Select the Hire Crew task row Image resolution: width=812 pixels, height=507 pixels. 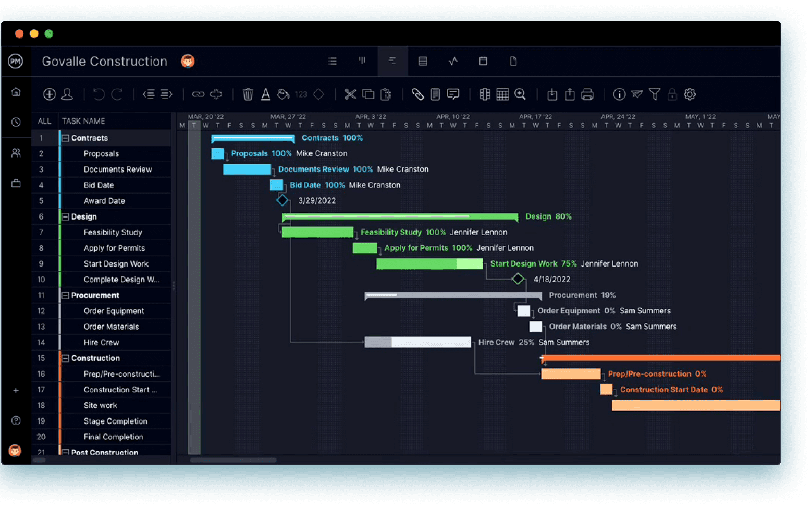[102, 342]
